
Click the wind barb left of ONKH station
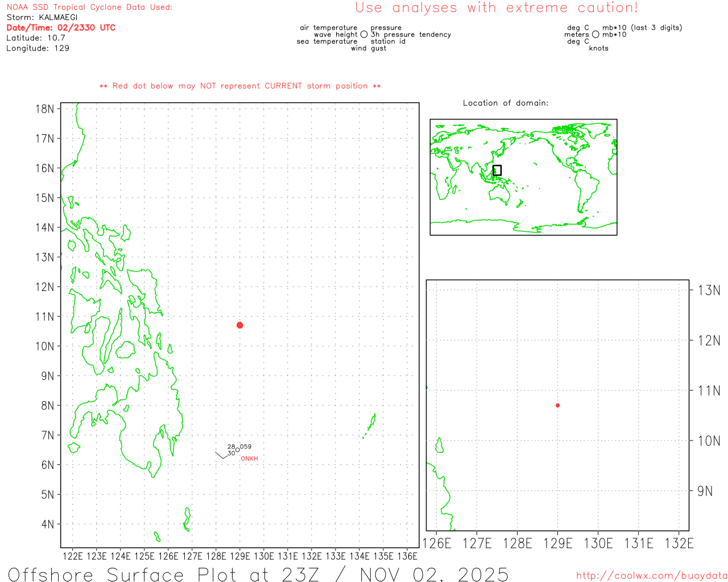coord(221,455)
